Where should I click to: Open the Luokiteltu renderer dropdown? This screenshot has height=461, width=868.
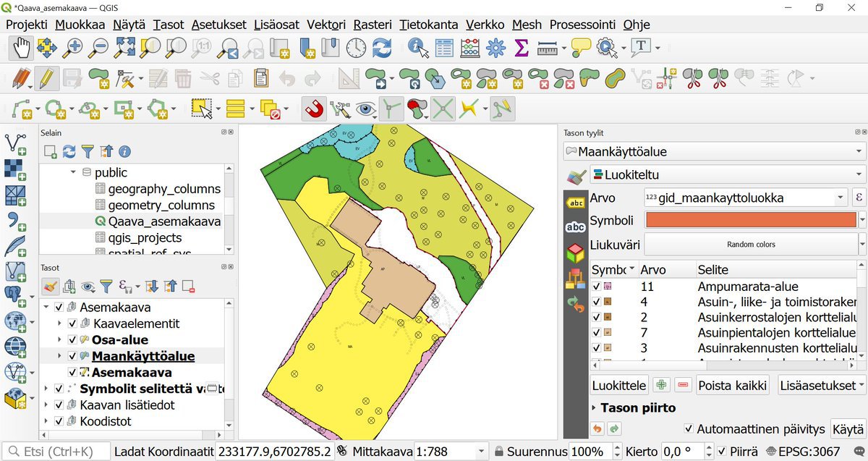click(x=727, y=174)
